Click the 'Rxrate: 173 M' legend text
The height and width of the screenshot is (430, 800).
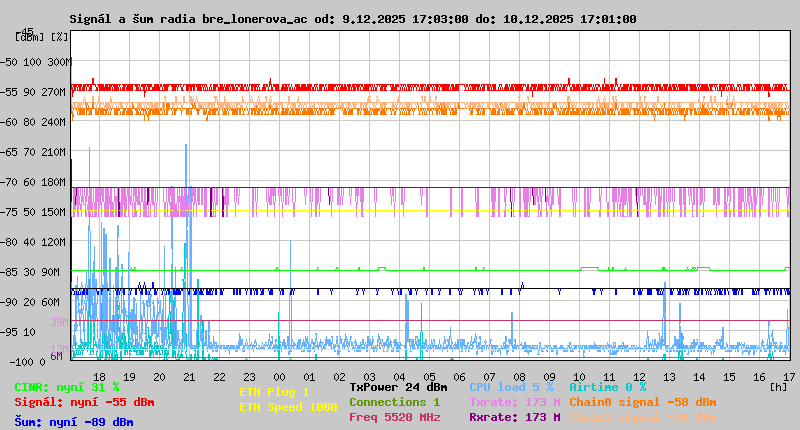pos(515,417)
